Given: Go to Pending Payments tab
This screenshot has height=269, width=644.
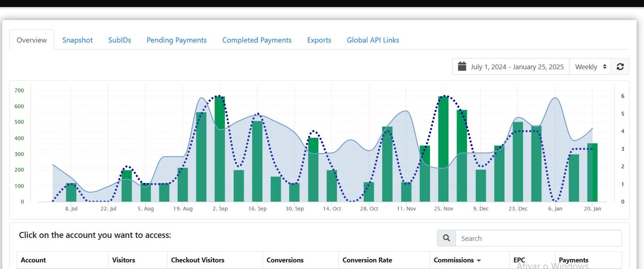Looking at the screenshot, I should point(176,40).
